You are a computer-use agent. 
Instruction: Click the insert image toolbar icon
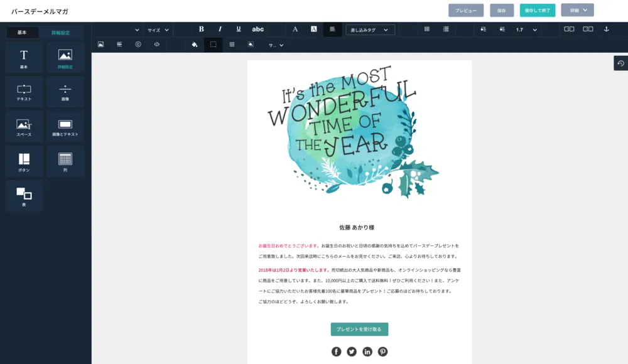click(x=100, y=45)
